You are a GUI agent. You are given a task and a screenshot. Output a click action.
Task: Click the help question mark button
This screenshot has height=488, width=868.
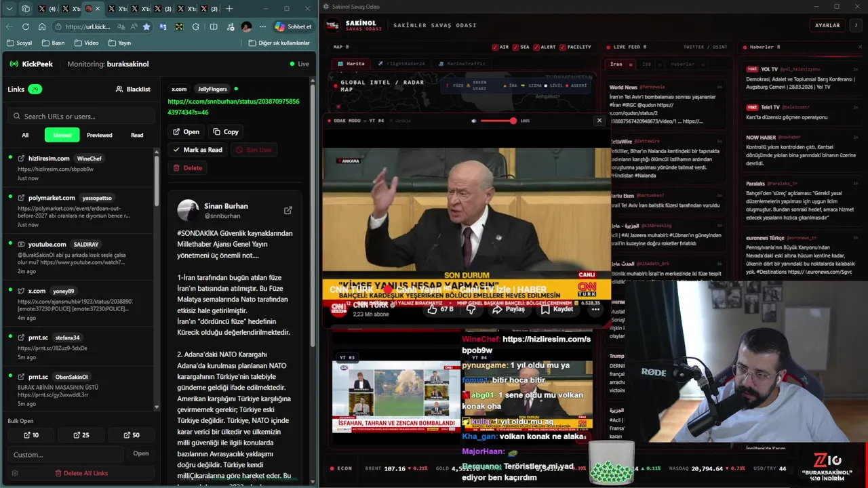pos(856,26)
